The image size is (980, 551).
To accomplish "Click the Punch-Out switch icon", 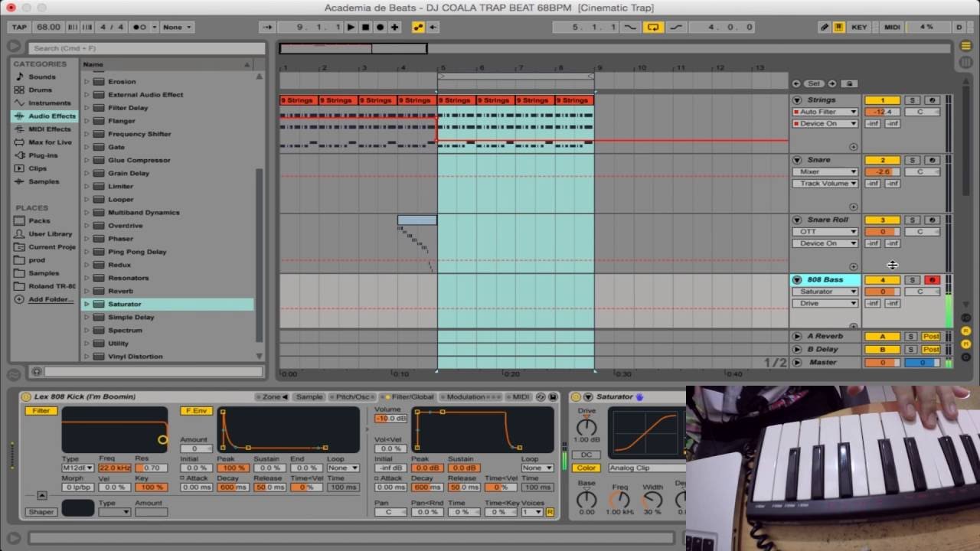I will (676, 27).
